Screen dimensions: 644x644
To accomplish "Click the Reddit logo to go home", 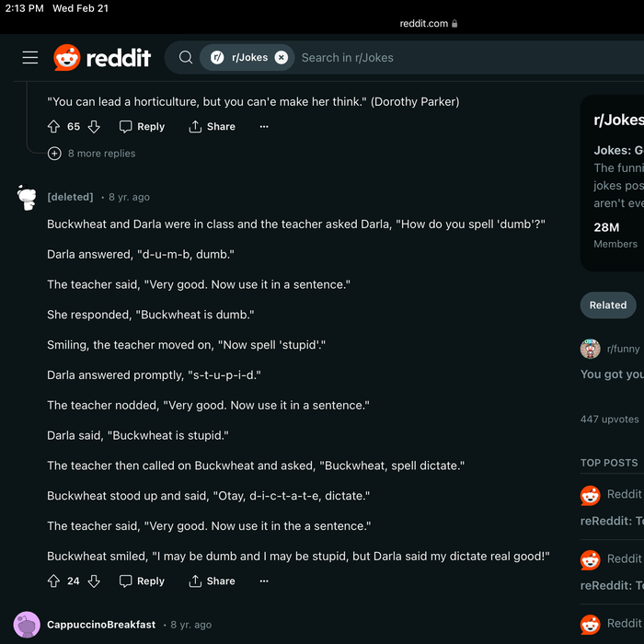I will [102, 58].
